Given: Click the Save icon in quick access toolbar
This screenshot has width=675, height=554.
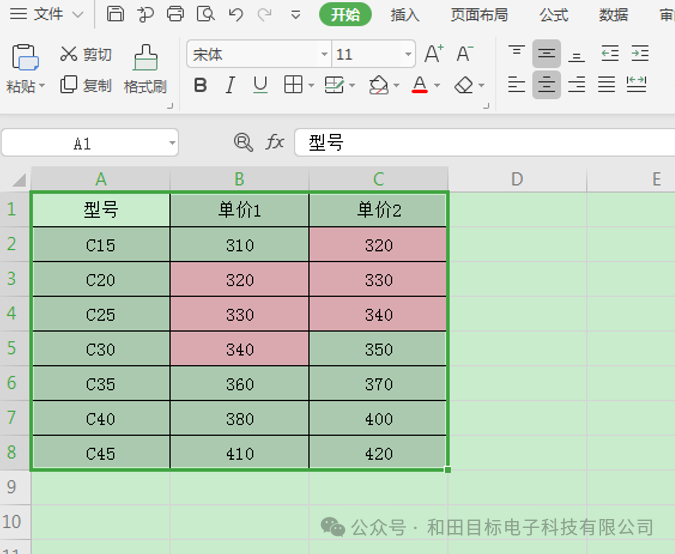Looking at the screenshot, I should coord(115,14).
